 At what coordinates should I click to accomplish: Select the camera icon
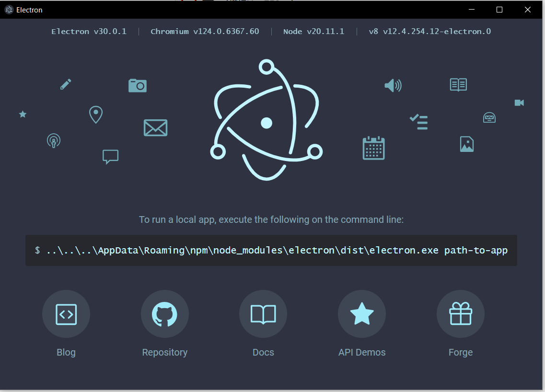(x=138, y=85)
